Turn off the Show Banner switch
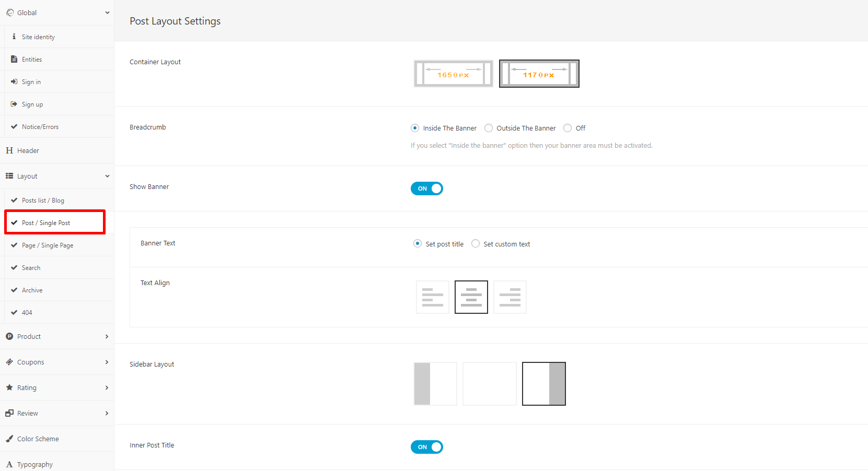The width and height of the screenshot is (868, 471). [426, 189]
